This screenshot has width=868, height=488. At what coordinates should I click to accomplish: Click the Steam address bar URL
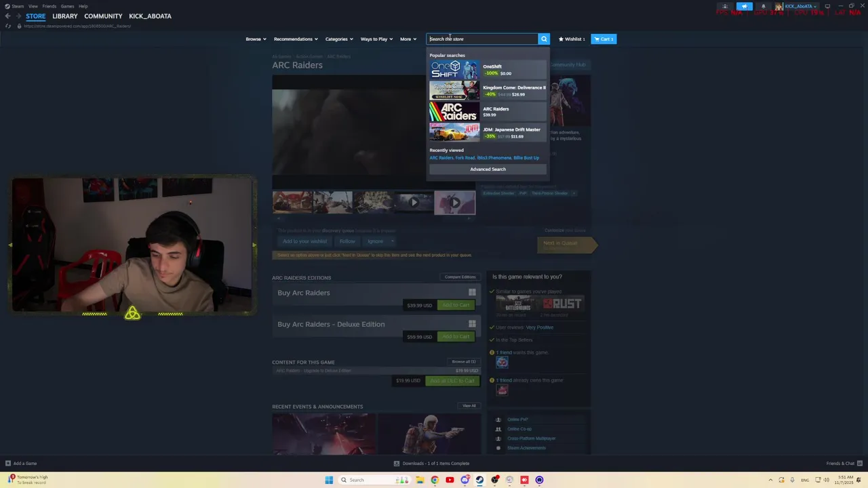tap(77, 26)
